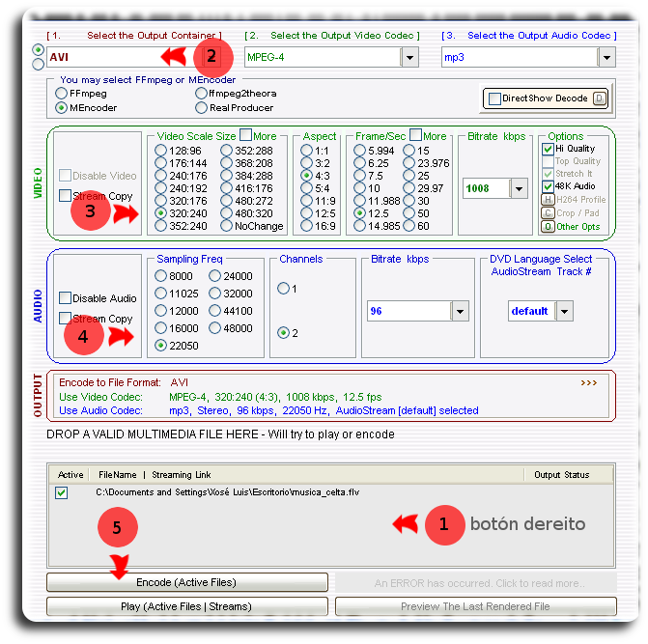Open the AVI output container dropdown
The width and height of the screenshot is (648, 644).
click(225, 58)
